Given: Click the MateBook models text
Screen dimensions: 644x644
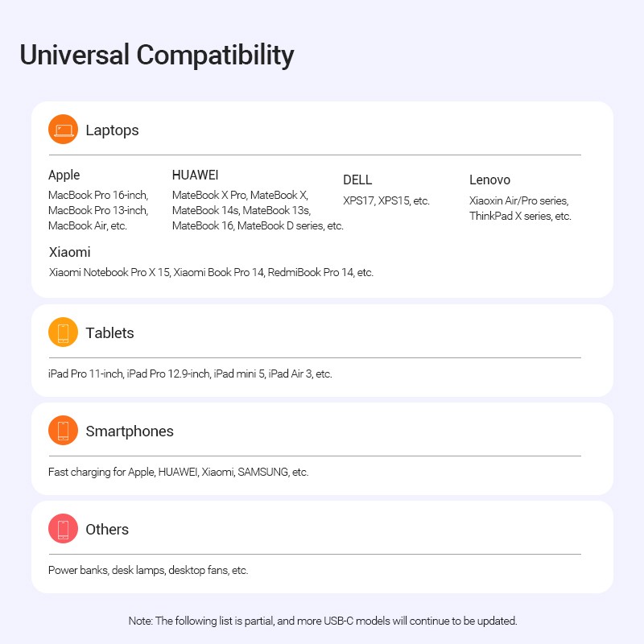Looking at the screenshot, I should pyautogui.click(x=258, y=210).
